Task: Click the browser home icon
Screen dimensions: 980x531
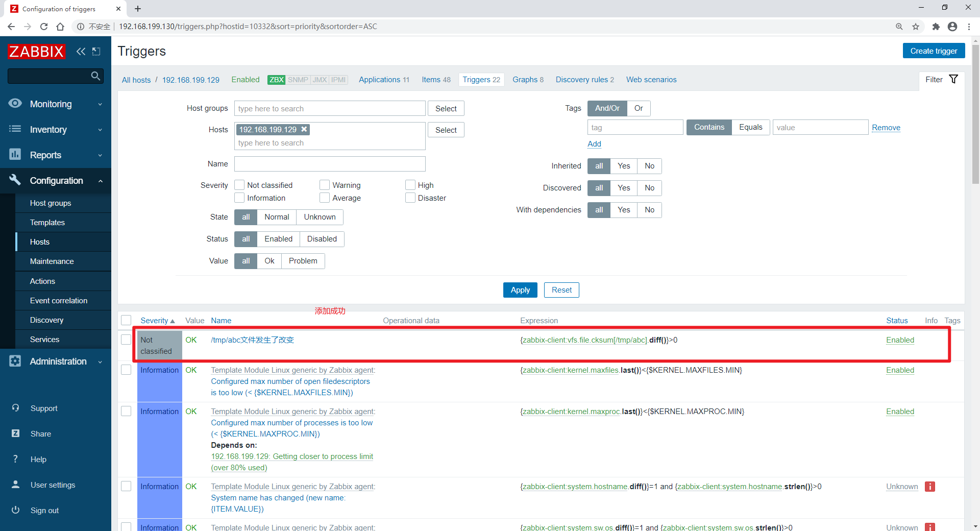Action: pos(60,27)
